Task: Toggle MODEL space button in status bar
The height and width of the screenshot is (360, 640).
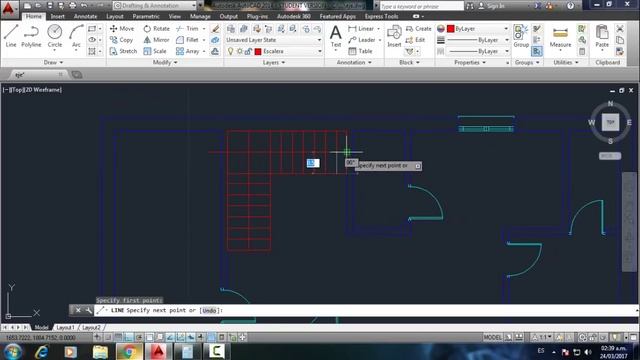Action: 492,337
